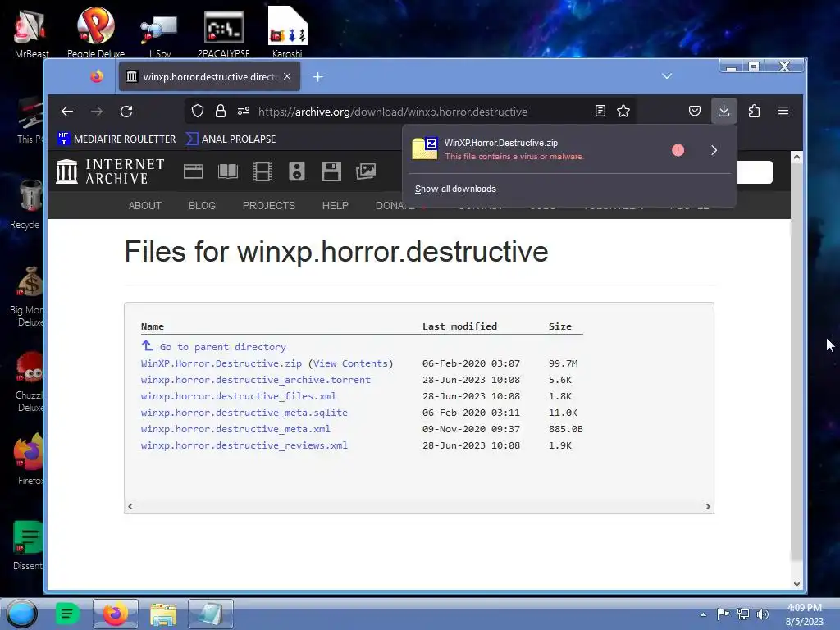Image resolution: width=840 pixels, height=630 pixels.
Task: Open green Dissent app in taskbar
Action: click(67, 614)
